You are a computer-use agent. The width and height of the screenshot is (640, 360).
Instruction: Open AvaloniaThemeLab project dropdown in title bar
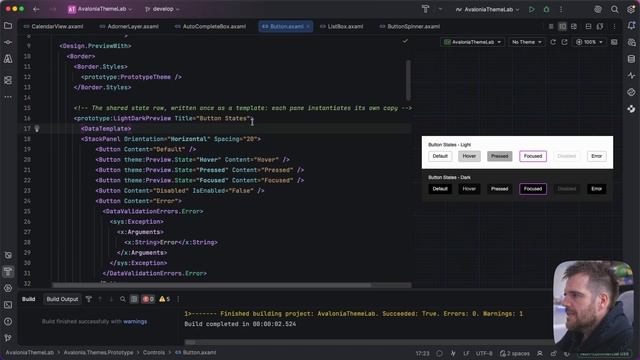(100, 9)
